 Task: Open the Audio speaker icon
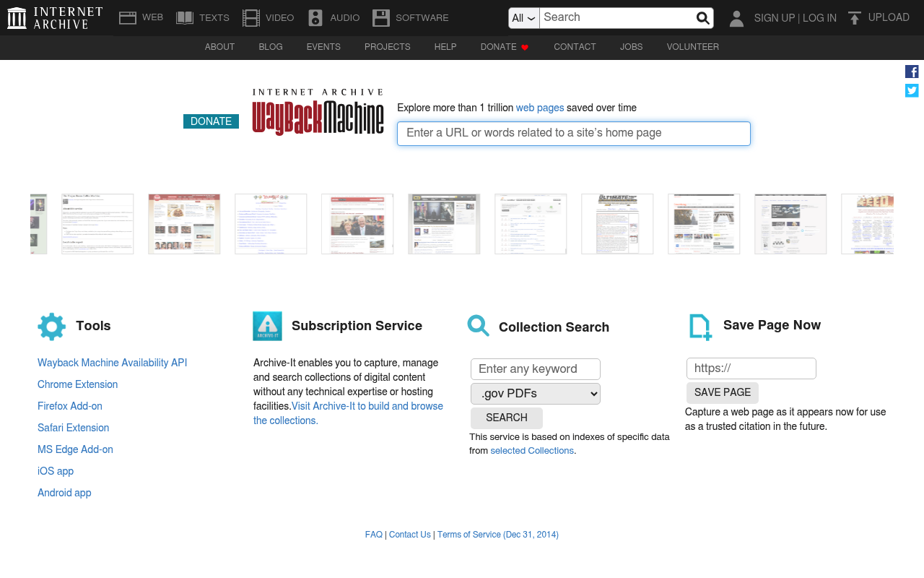pyautogui.click(x=315, y=18)
